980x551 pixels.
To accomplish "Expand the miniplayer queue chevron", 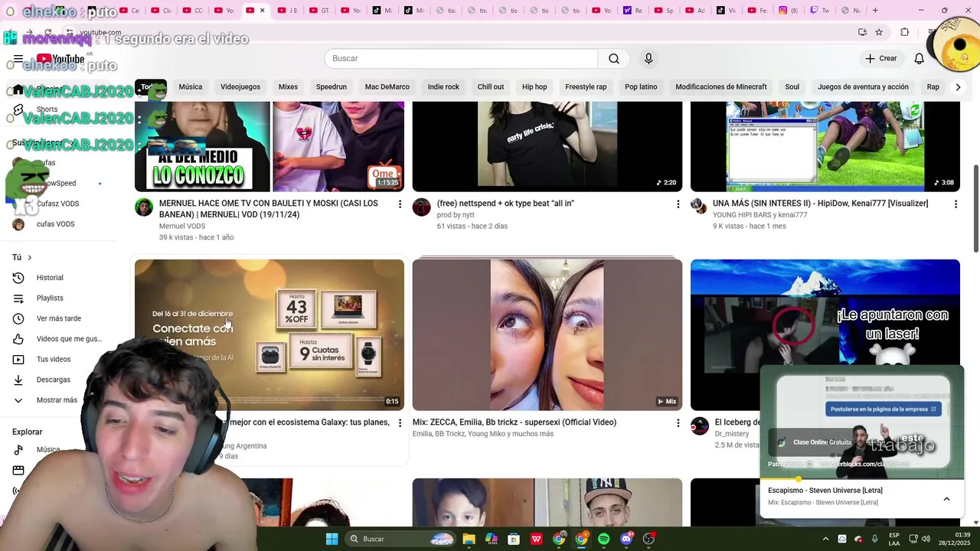I will click(x=946, y=499).
